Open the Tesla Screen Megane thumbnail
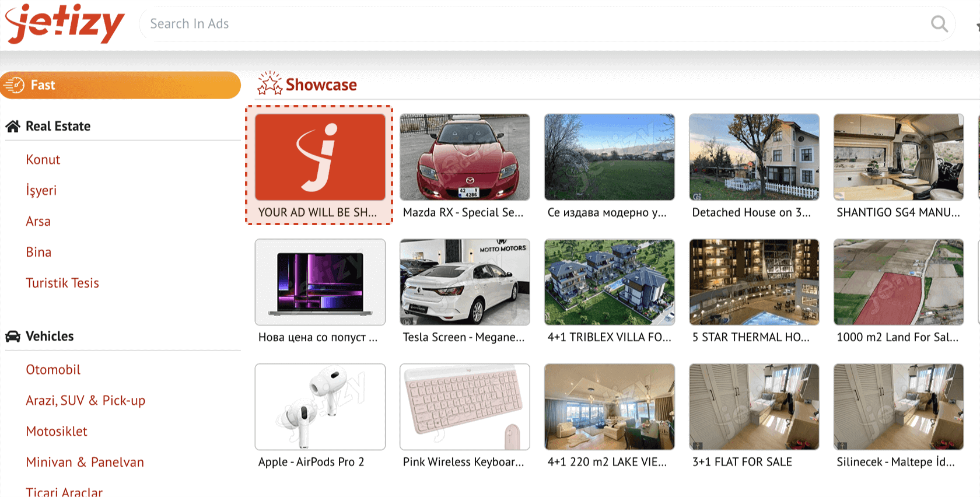The image size is (980, 497). tap(465, 282)
